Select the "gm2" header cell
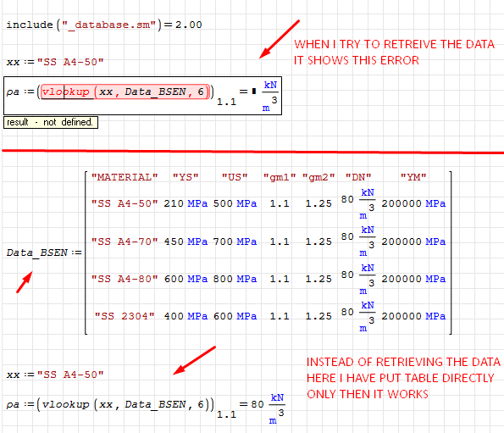This screenshot has width=504, height=433. (x=318, y=177)
